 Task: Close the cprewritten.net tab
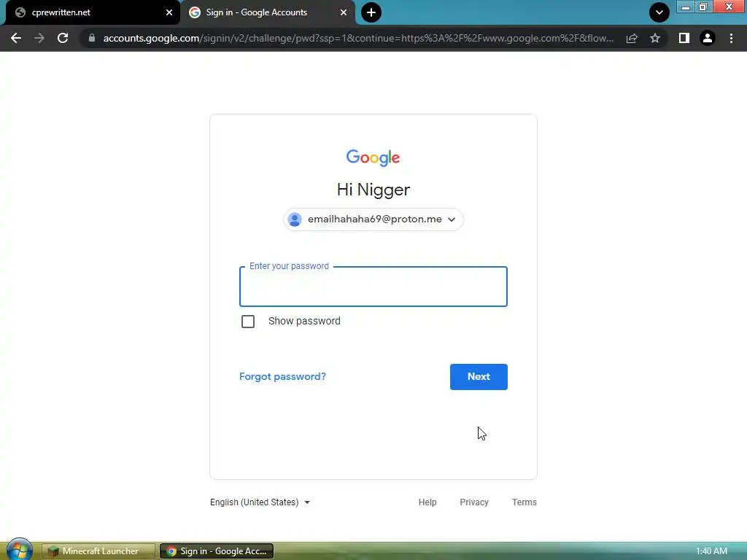(x=169, y=12)
